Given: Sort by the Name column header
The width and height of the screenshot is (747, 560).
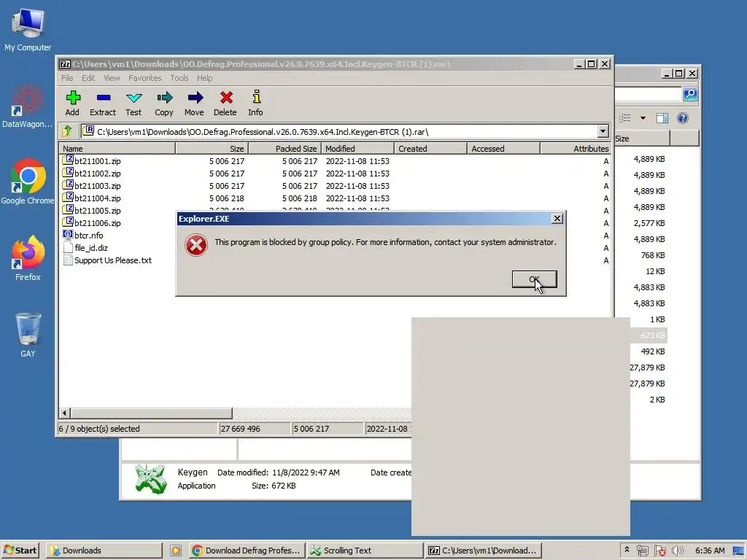Looking at the screenshot, I should (x=117, y=149).
